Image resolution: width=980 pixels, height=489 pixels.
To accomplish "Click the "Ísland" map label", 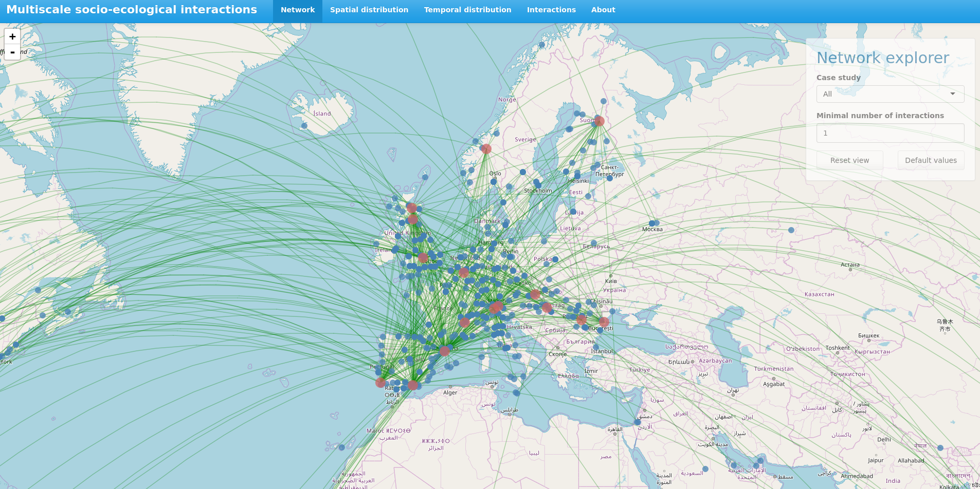I will [322, 114].
